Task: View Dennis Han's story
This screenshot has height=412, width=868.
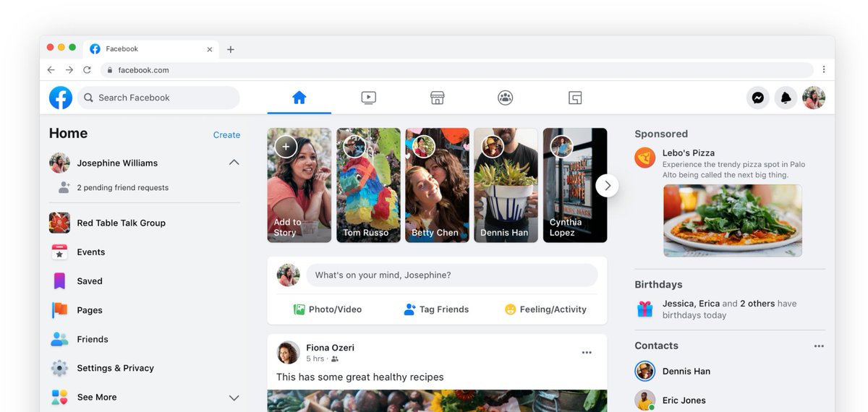Action: [x=506, y=185]
